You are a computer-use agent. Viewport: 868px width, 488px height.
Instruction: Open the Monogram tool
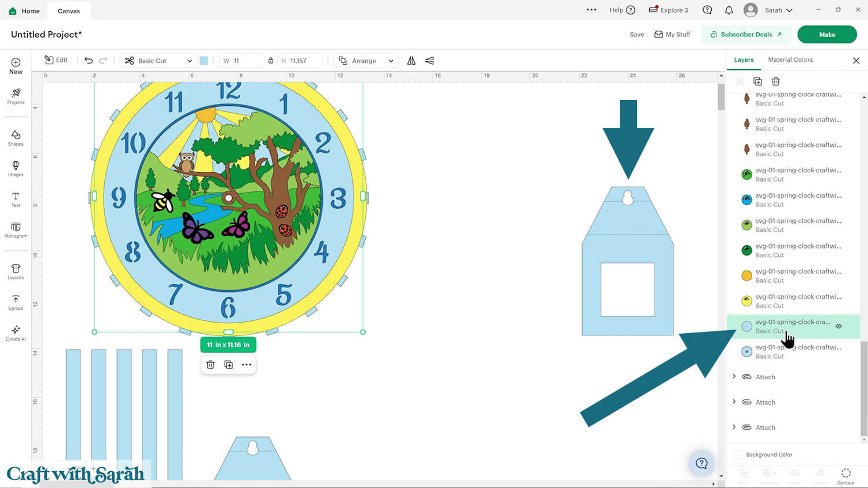(16, 230)
